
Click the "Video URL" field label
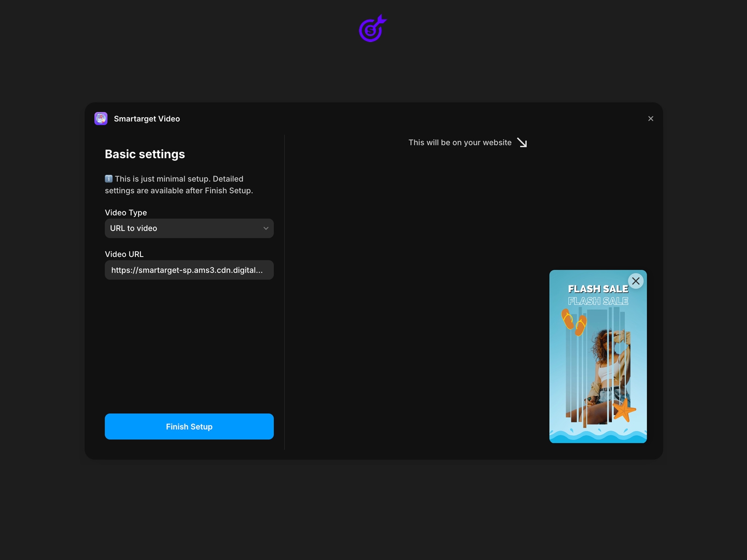tap(124, 254)
